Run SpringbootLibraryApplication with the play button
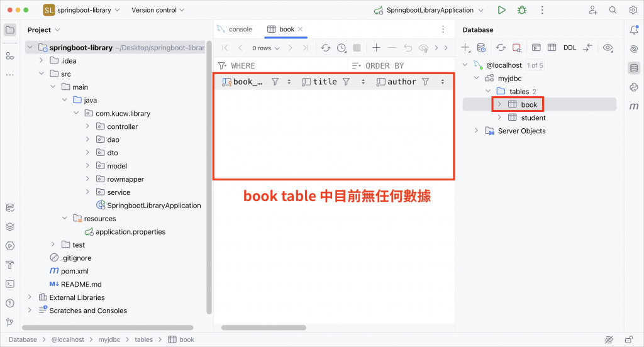 click(501, 10)
